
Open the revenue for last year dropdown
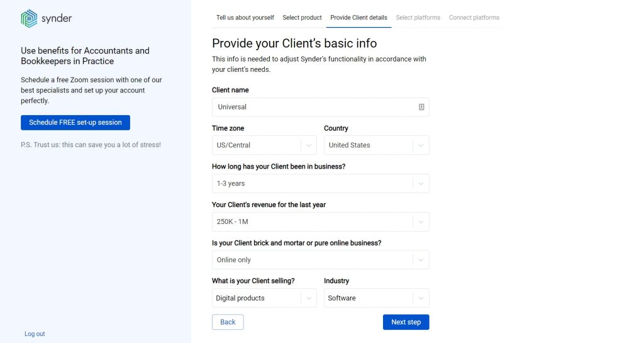[x=320, y=222]
